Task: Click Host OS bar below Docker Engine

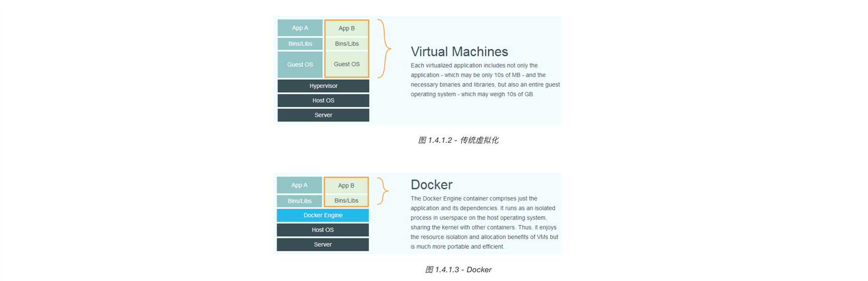Action: [x=323, y=230]
